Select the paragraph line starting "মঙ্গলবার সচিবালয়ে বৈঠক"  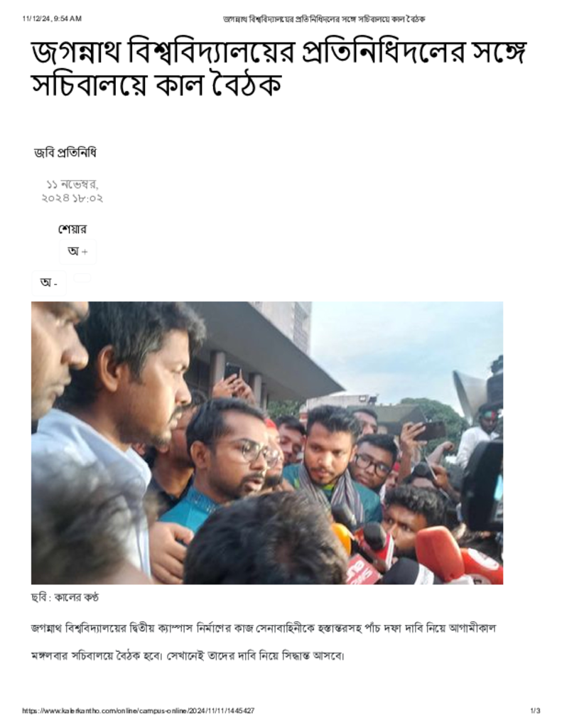tap(188, 656)
